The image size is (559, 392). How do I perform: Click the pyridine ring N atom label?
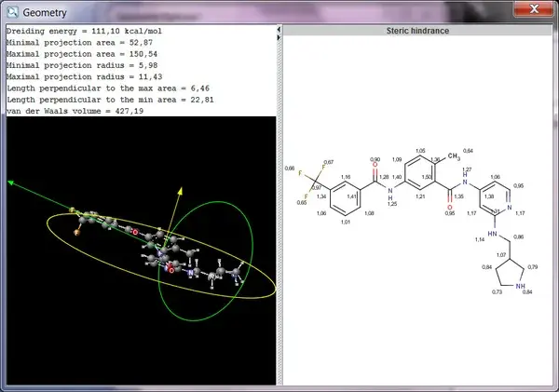click(x=510, y=208)
